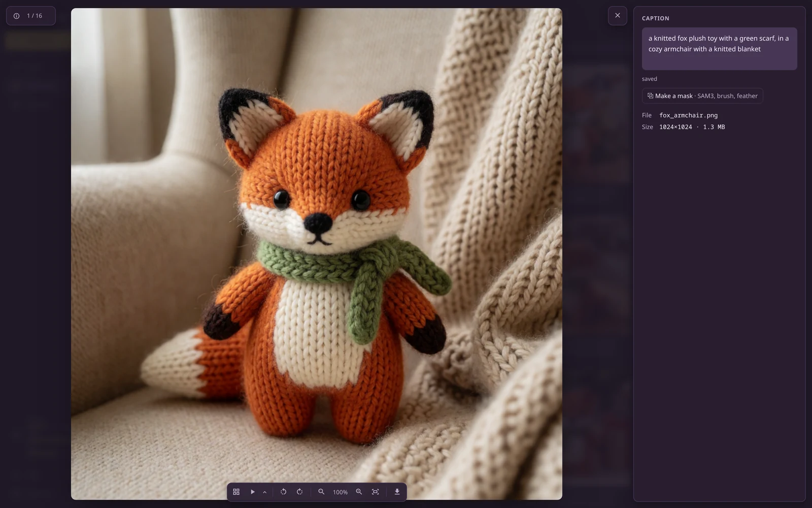Select the 1024×1024 · 1.3 MB size value
812x508 pixels.
[x=692, y=127]
